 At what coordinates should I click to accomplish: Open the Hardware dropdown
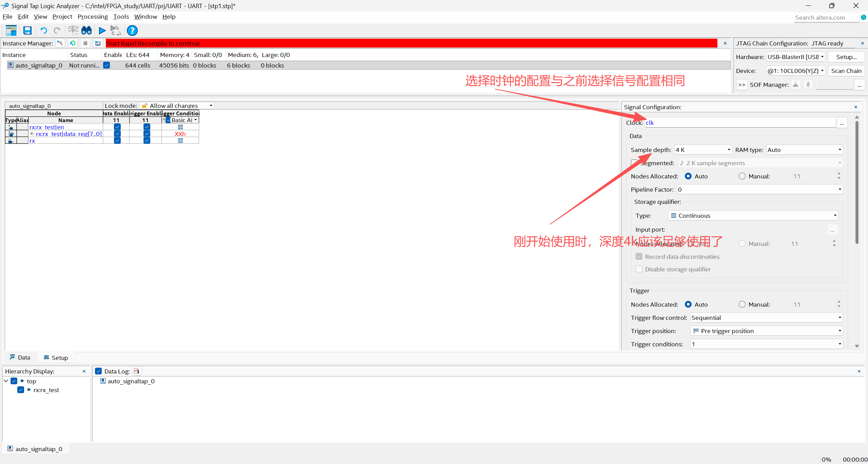(796, 57)
